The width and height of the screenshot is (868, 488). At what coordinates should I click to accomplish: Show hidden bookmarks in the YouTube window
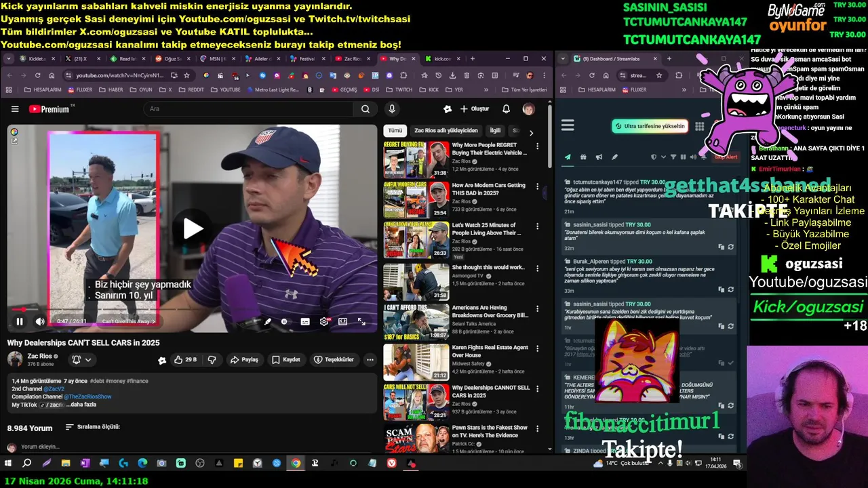coord(486,89)
